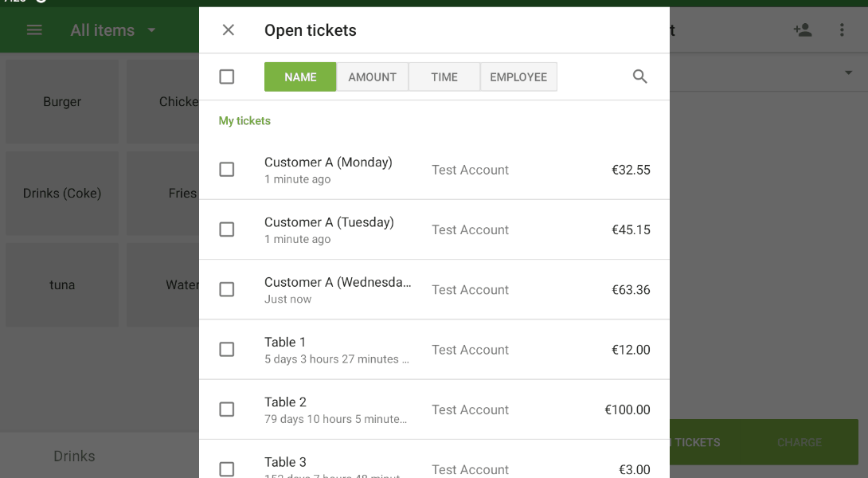Sort tickets by Amount
This screenshot has height=478, width=868.
[x=372, y=77]
